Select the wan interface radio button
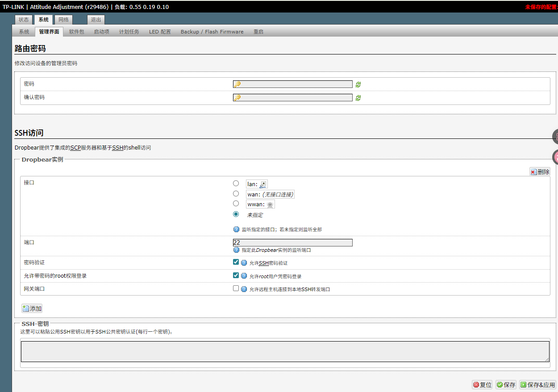 [236, 193]
